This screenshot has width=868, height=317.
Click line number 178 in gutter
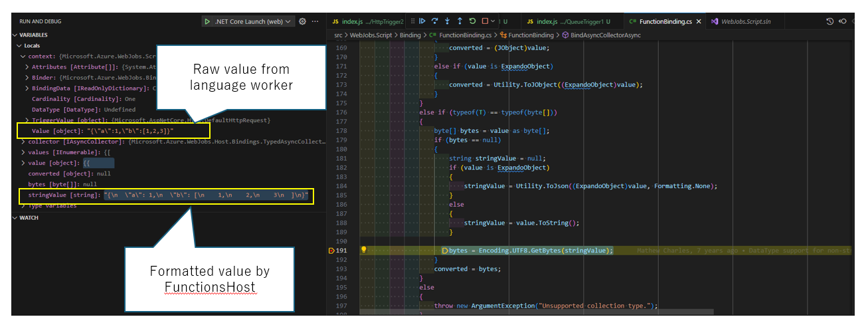[343, 131]
